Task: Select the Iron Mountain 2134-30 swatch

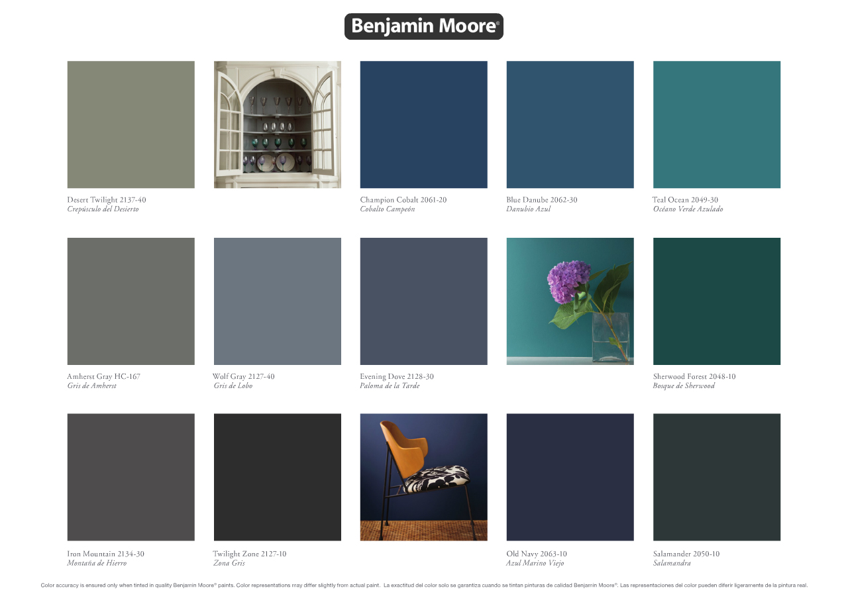Action: (131, 478)
